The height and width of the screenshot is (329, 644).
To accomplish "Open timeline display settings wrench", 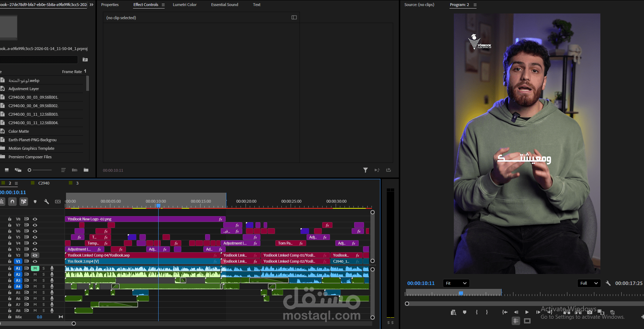I will [x=46, y=202].
